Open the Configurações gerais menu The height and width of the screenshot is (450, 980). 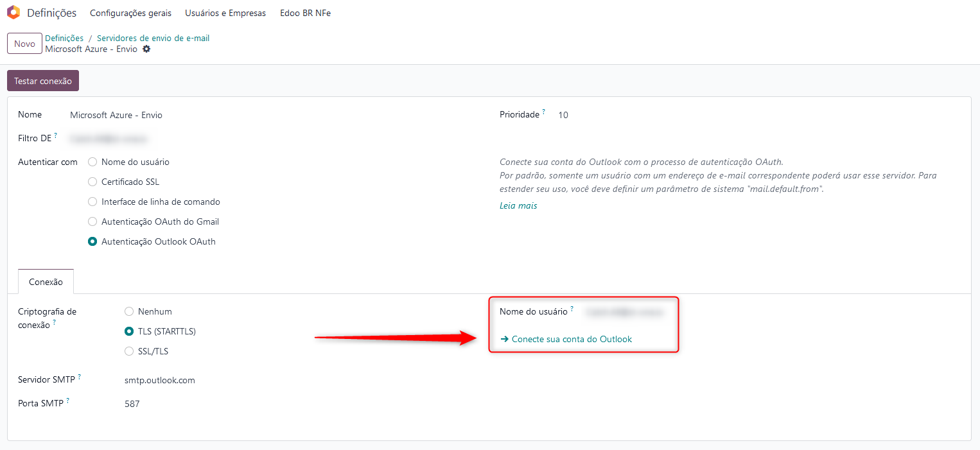pyautogui.click(x=131, y=13)
